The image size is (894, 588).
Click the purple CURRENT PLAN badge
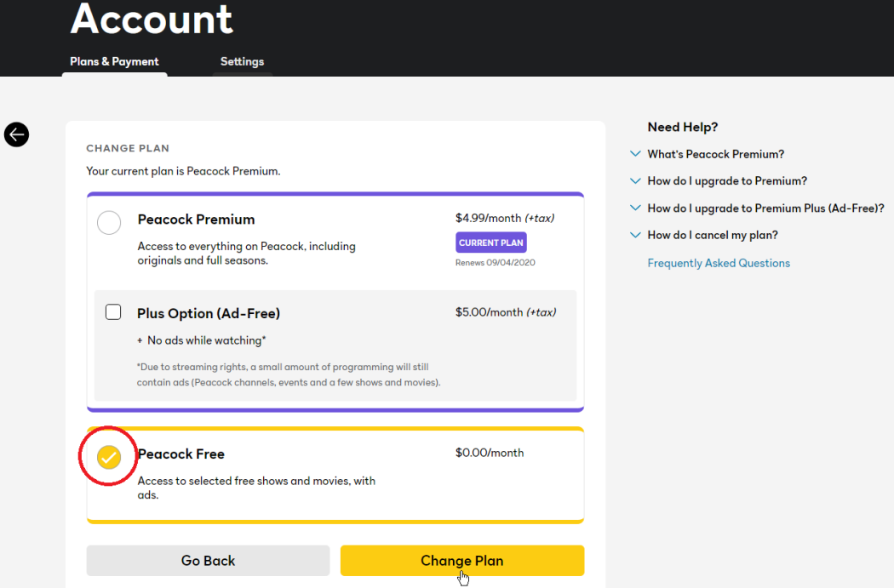[x=490, y=243]
